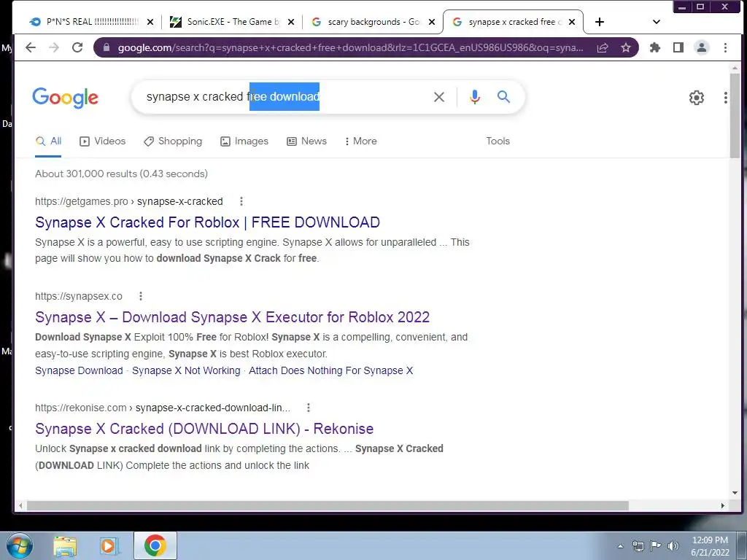Open the Chrome profile avatar

click(x=702, y=47)
